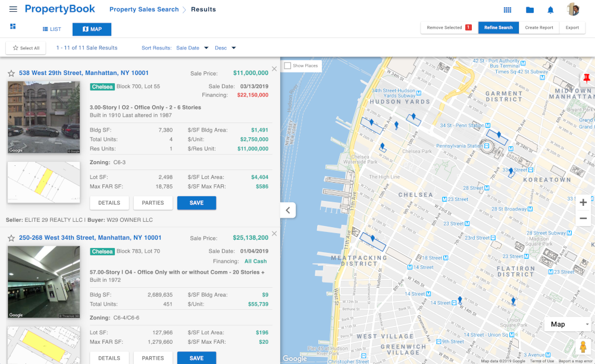Viewport: 595px width, 364px height.
Task: Collapse results panel with left chevron
Action: 287,210
